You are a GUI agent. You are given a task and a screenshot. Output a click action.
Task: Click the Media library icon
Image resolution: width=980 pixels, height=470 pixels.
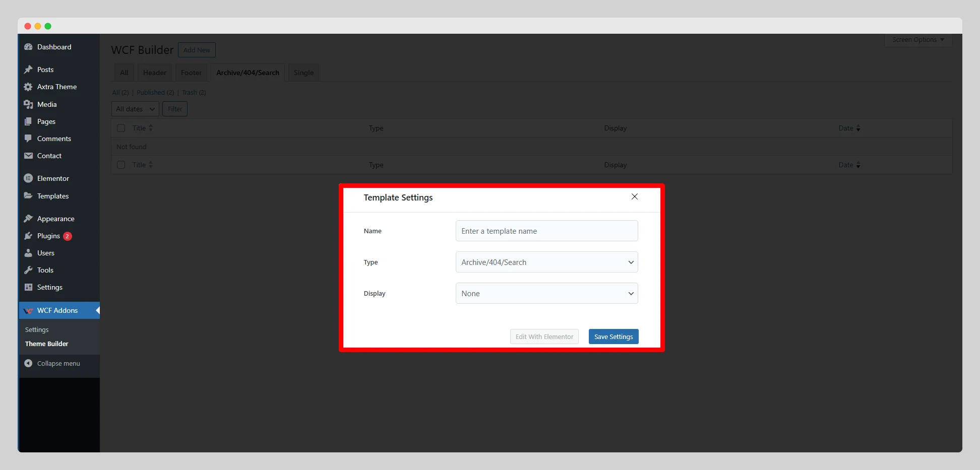point(28,104)
